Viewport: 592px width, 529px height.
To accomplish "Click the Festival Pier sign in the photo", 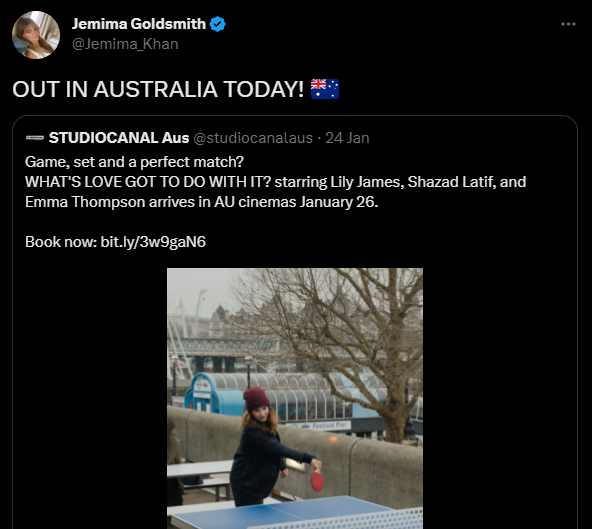I will (x=326, y=426).
